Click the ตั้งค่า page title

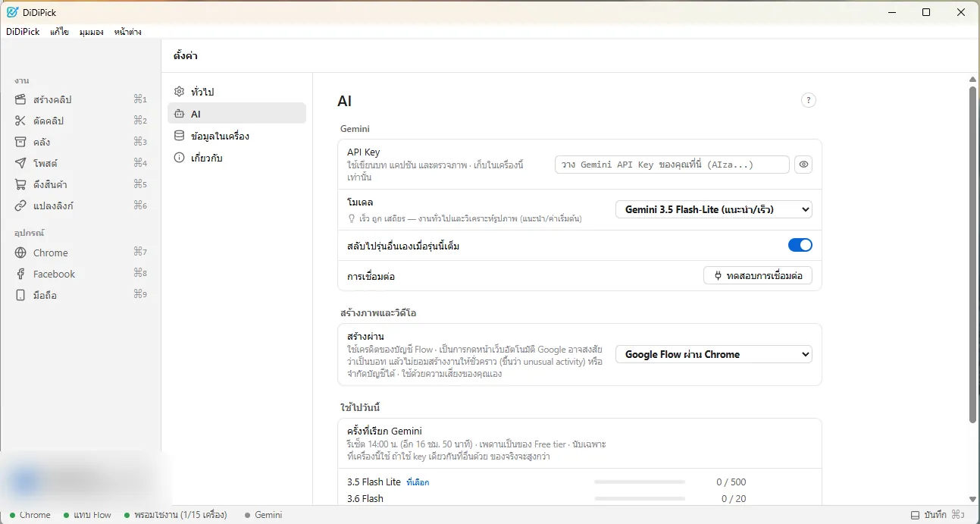(x=185, y=56)
